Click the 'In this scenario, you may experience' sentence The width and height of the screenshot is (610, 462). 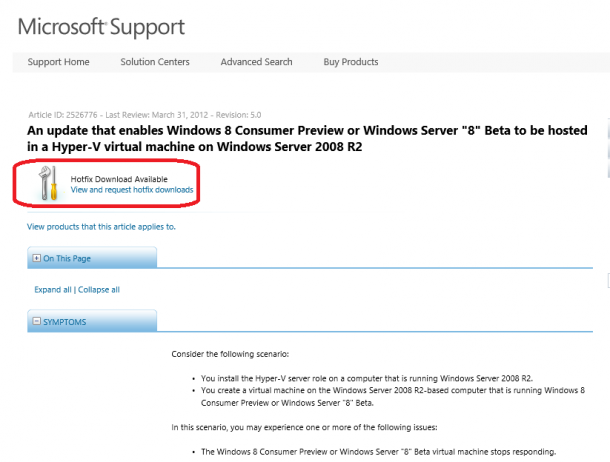pos(304,427)
